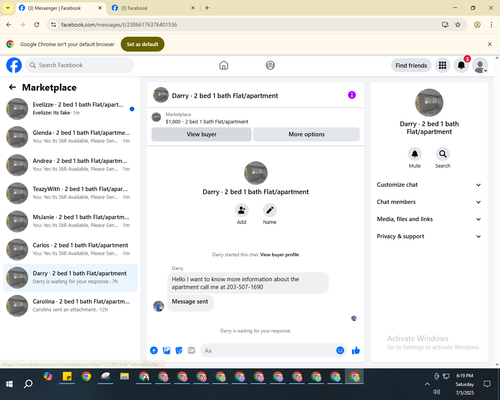Set Chrome as default browser
The image size is (500, 400).
coord(142,44)
